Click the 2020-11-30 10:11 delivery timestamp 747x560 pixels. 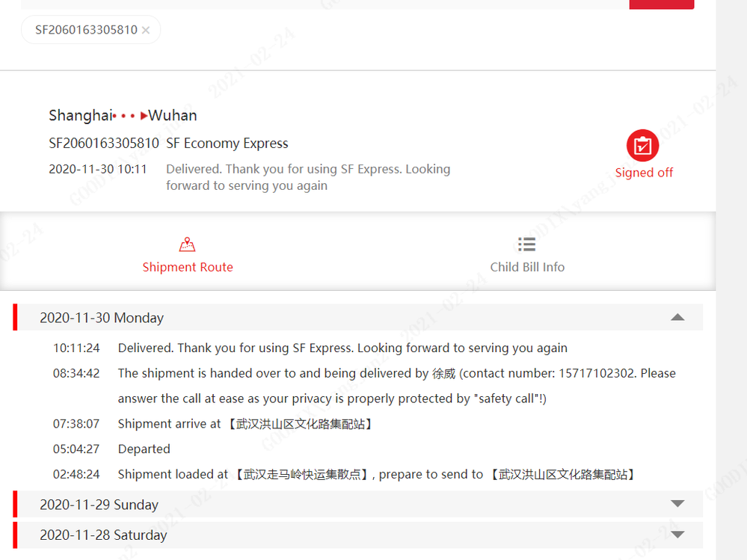(98, 169)
